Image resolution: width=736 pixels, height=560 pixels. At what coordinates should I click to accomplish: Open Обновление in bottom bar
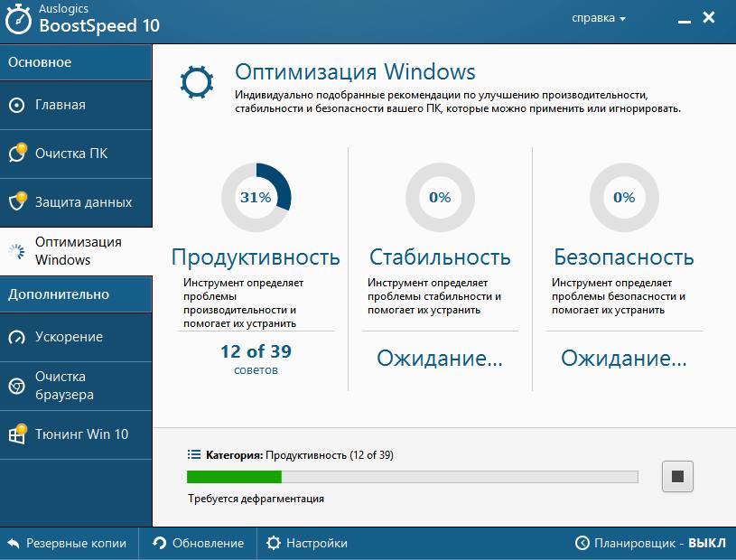tap(198, 543)
